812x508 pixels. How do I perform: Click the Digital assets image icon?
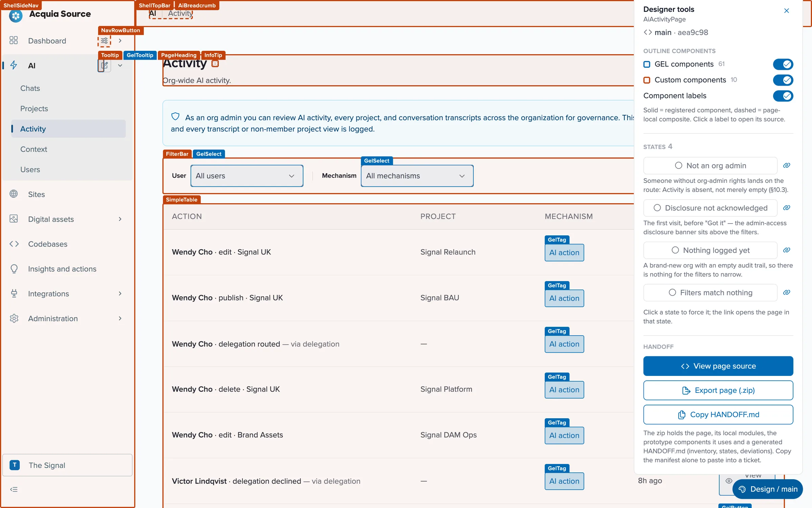(14, 219)
